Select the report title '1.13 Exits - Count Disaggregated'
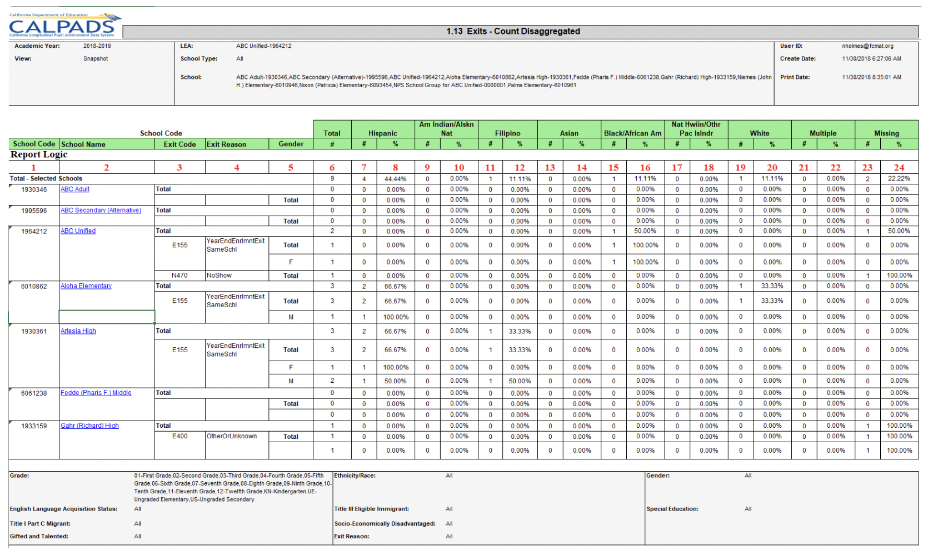The image size is (928, 560). 513,32
